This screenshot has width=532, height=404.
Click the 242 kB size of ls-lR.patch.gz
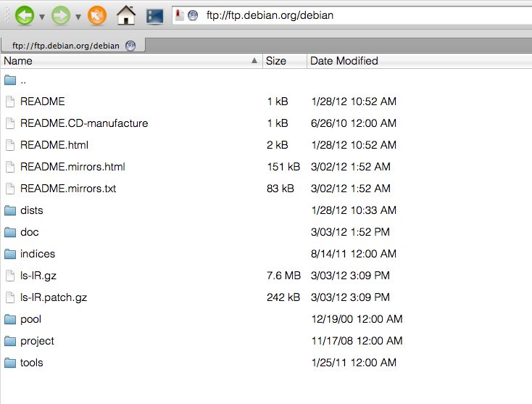click(x=283, y=297)
